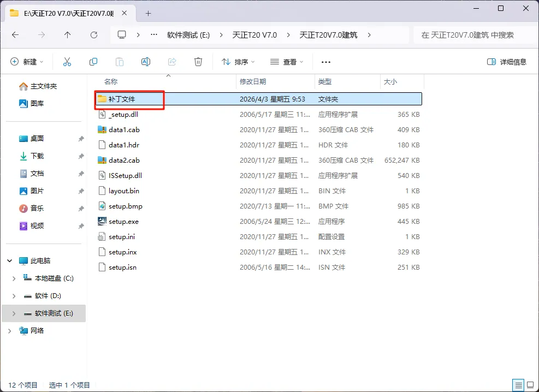Expand the 网络 tree node
This screenshot has width=539, height=392.
pos(10,331)
